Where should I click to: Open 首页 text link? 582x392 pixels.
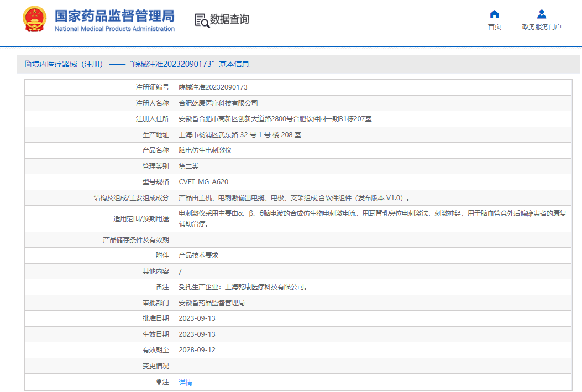494,27
